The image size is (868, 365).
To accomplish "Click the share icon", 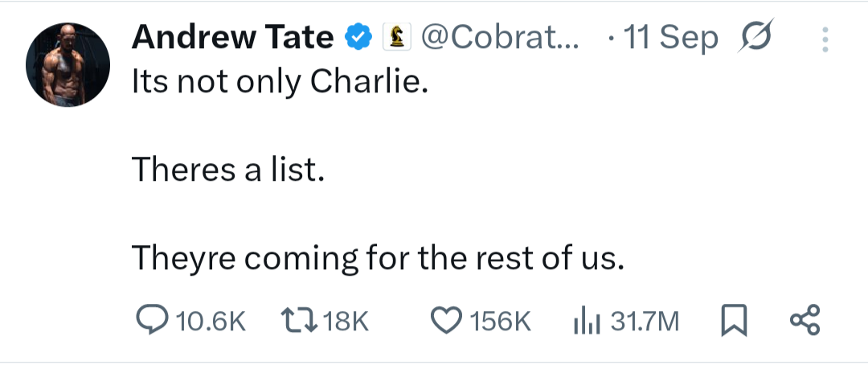I will 805,320.
